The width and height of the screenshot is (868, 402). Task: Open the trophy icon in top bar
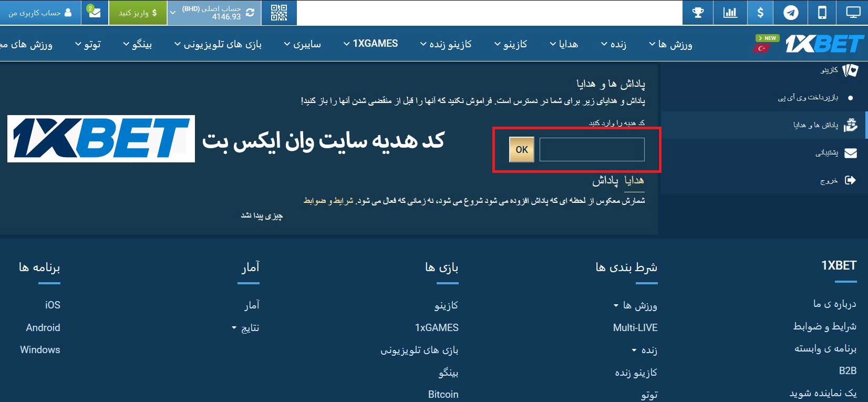698,13
